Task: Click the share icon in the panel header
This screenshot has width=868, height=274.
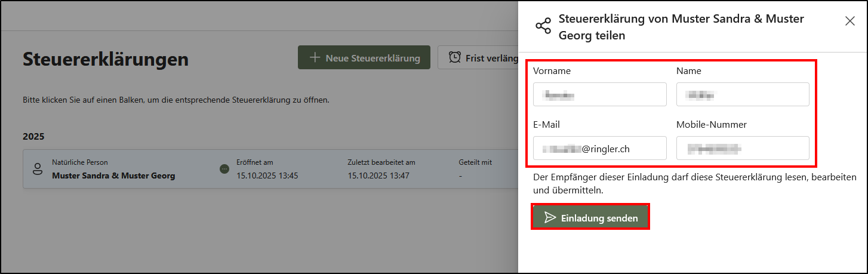Action: [x=543, y=26]
